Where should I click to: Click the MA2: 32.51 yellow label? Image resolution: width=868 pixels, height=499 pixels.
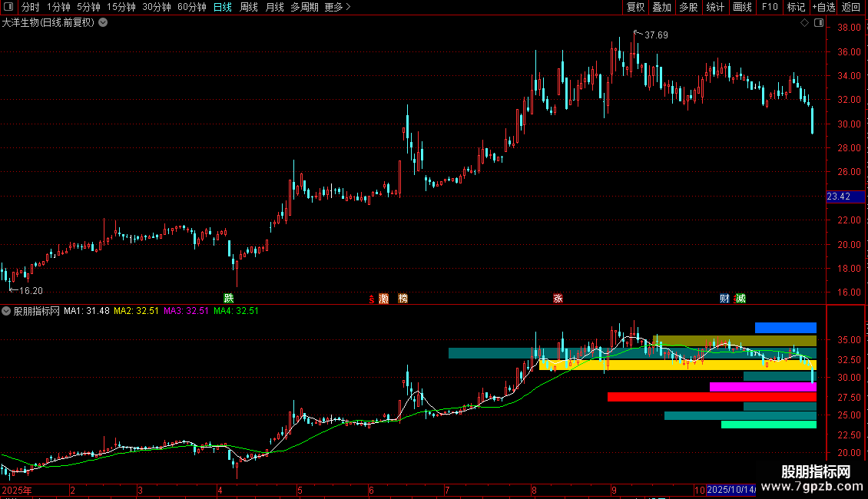point(136,311)
